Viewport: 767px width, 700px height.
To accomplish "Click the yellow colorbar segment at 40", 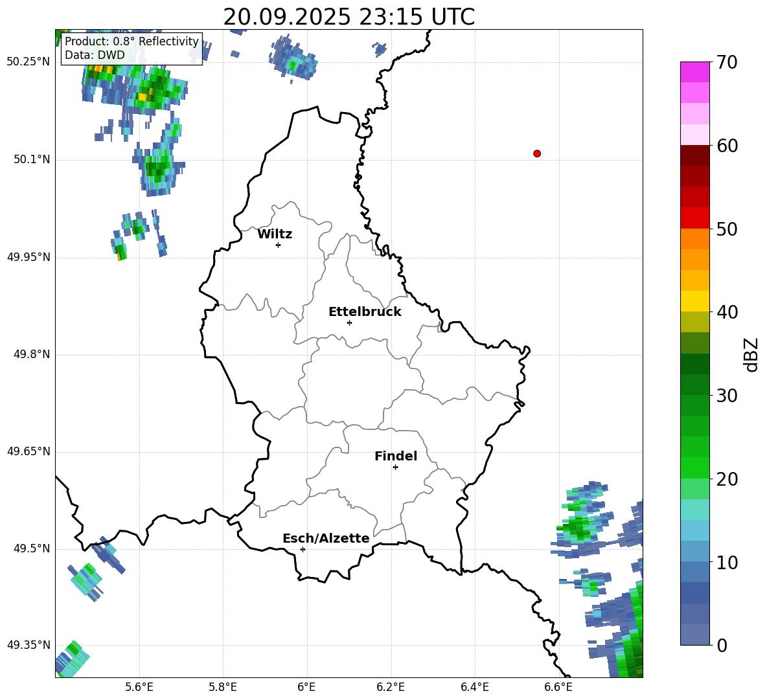I will pos(694,301).
